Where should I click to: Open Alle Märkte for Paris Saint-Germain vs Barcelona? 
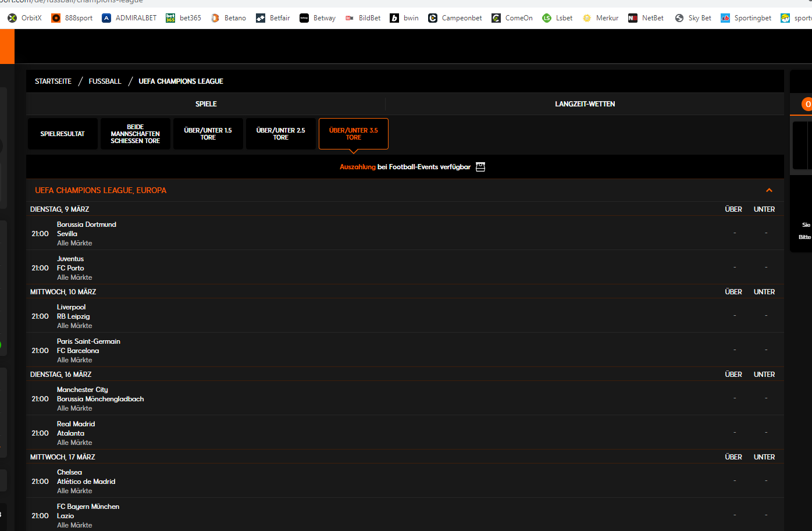[74, 360]
